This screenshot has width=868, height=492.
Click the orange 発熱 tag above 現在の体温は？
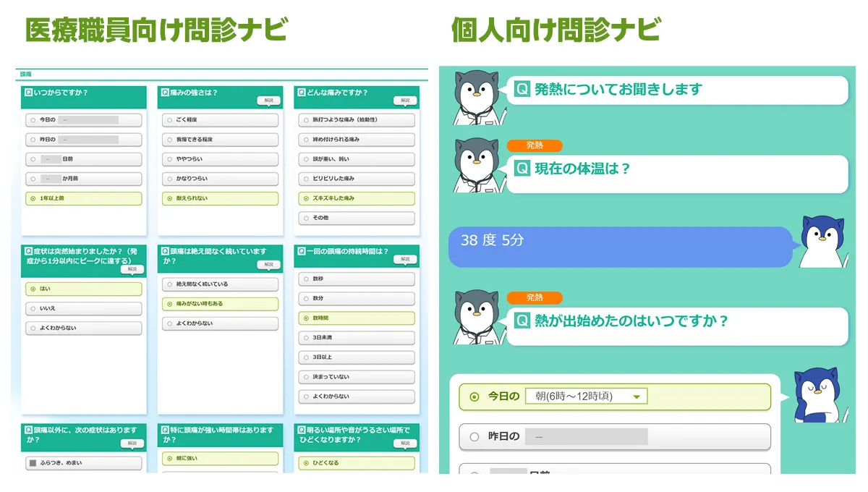click(x=534, y=145)
